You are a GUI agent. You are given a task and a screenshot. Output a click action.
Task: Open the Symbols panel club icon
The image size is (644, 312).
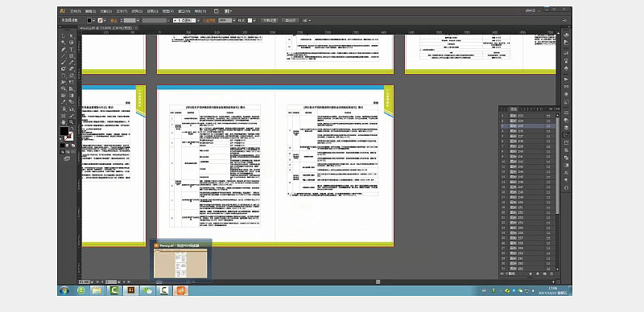point(567,68)
